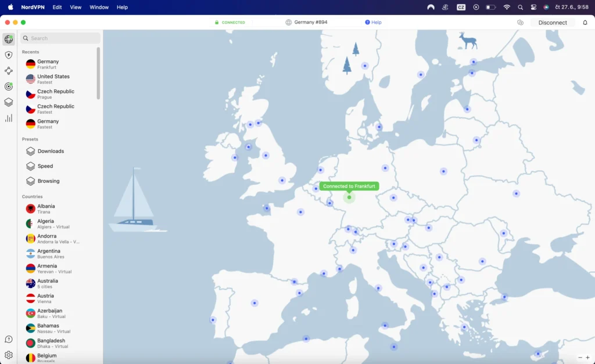Click the NordVPN menu bar tray icon
Viewport: 595px width, 364px height.
[x=431, y=8]
